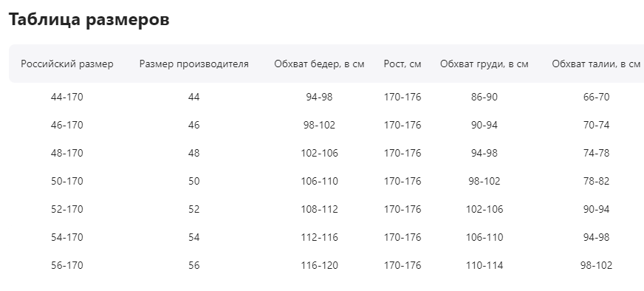Click the 'Обхват талии, в см' header
Viewport: 644px width, 291px height.
coord(596,64)
